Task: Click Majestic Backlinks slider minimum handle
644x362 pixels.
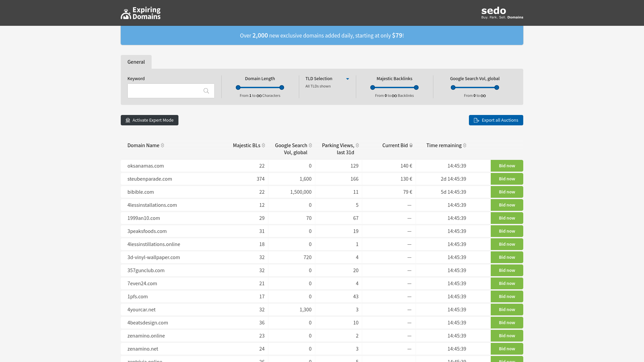Action: pos(373,87)
